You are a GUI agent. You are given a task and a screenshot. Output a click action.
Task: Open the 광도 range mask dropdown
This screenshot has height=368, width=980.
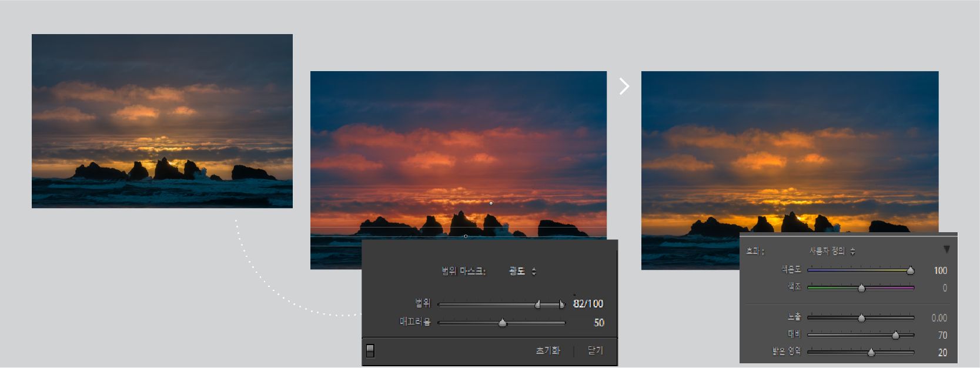[522, 271]
